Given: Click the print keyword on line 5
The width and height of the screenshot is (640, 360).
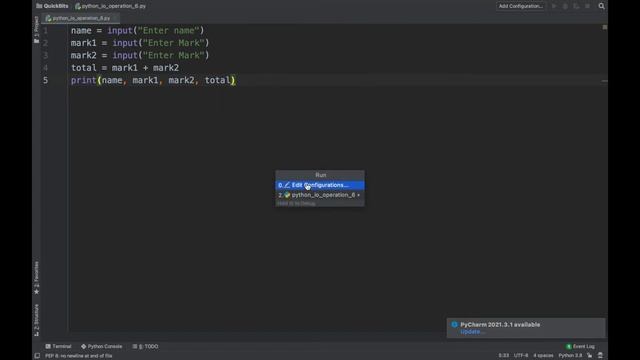Looking at the screenshot, I should pos(84,80).
